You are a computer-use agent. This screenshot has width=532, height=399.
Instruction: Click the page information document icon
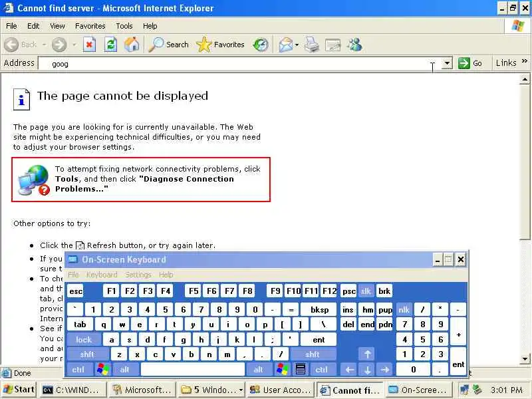click(x=21, y=99)
